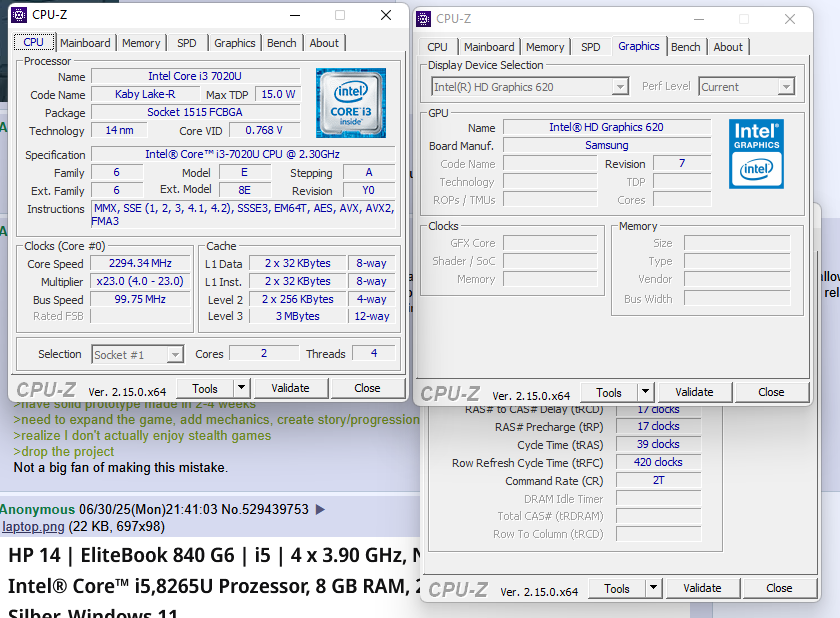Click the Max TDP value 15.0 W

(x=278, y=94)
